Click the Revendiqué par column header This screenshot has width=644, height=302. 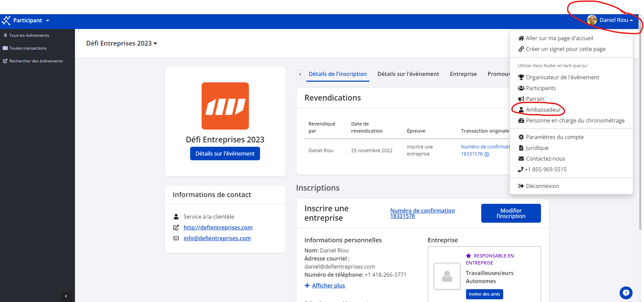pos(322,127)
